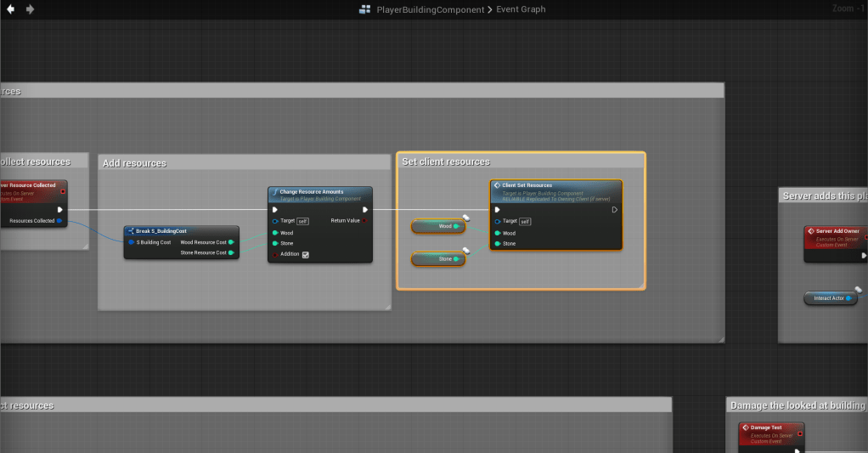
Task: Click the Server Add Owner event icon
Action: coord(810,231)
